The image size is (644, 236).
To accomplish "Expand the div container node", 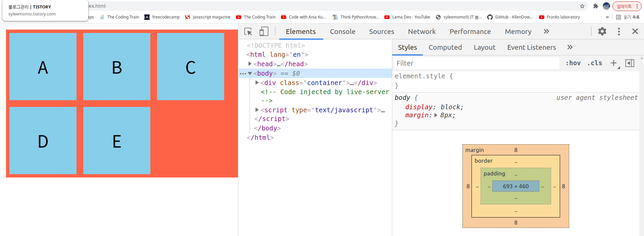I will (x=257, y=82).
